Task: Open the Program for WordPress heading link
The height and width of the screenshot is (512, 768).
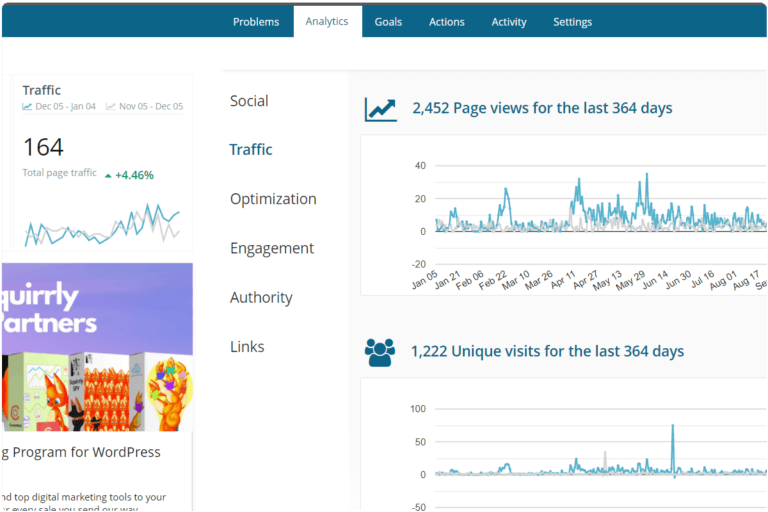Action: click(x=80, y=452)
